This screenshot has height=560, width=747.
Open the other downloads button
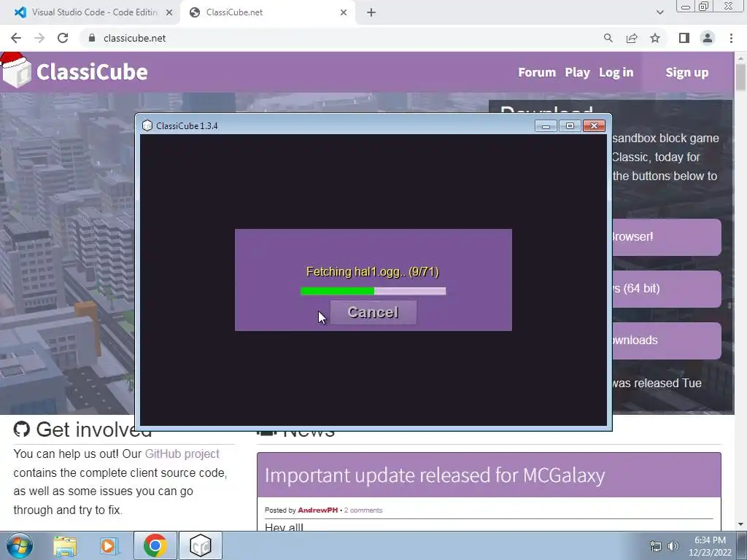tap(667, 341)
